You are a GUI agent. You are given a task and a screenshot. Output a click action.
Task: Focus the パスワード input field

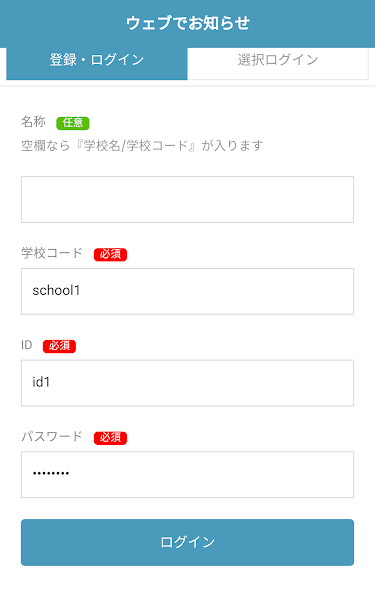click(x=187, y=475)
